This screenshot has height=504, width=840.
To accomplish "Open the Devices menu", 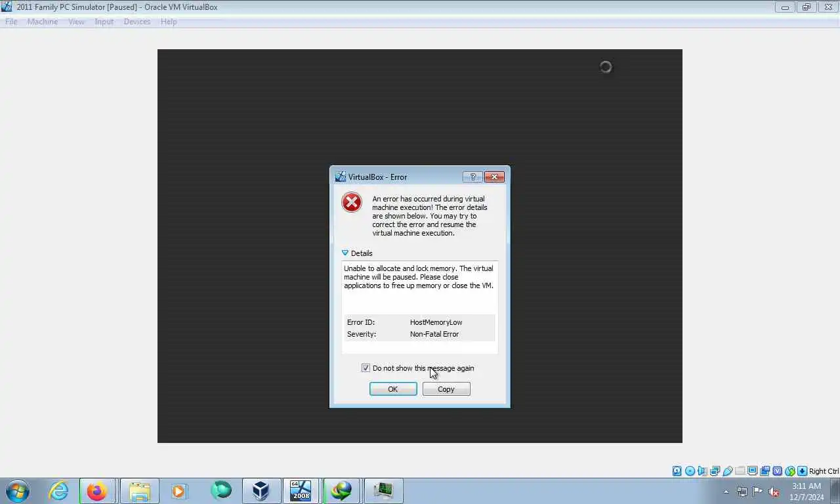I will (x=136, y=22).
